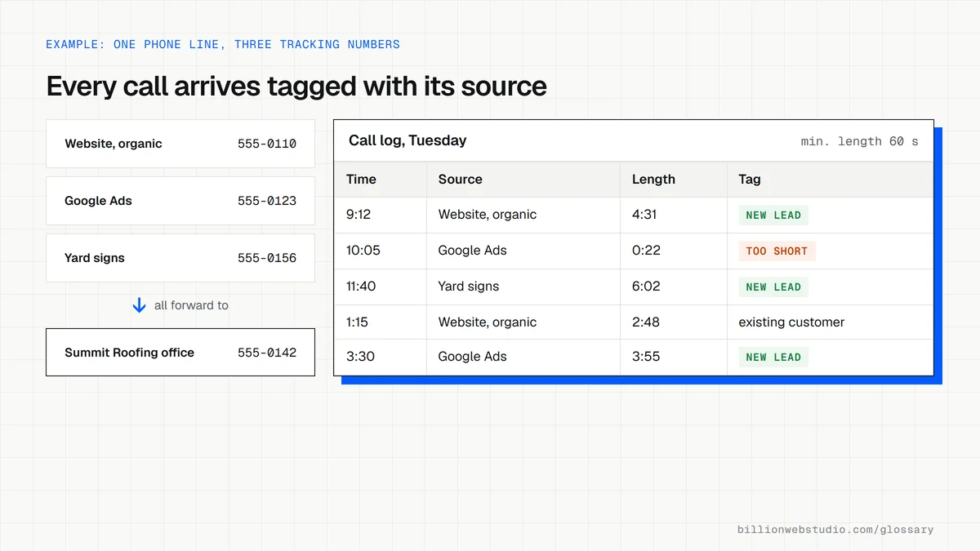Click the TOO SHORT tag badge
Viewport: 980px width, 551px height.
tap(777, 251)
